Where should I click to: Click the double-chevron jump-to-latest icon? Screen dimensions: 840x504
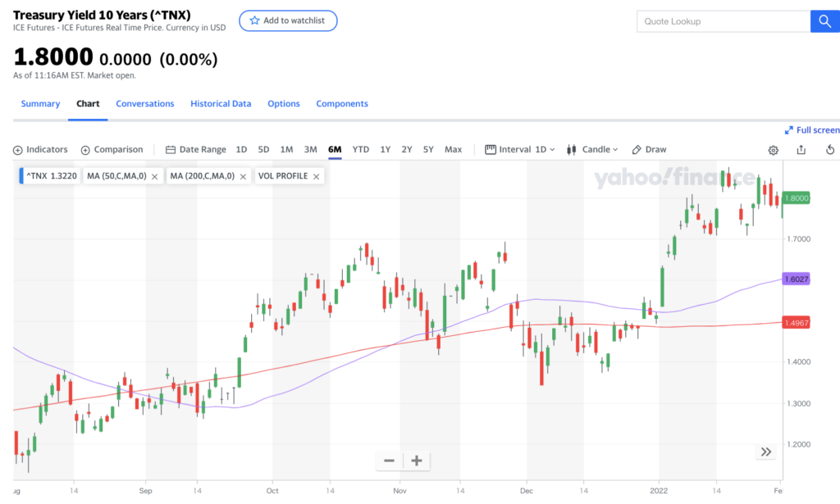[766, 452]
